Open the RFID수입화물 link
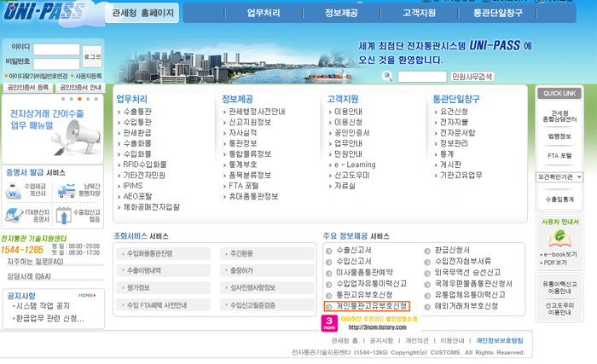Viewport: 597px width, 364px height. [145, 165]
